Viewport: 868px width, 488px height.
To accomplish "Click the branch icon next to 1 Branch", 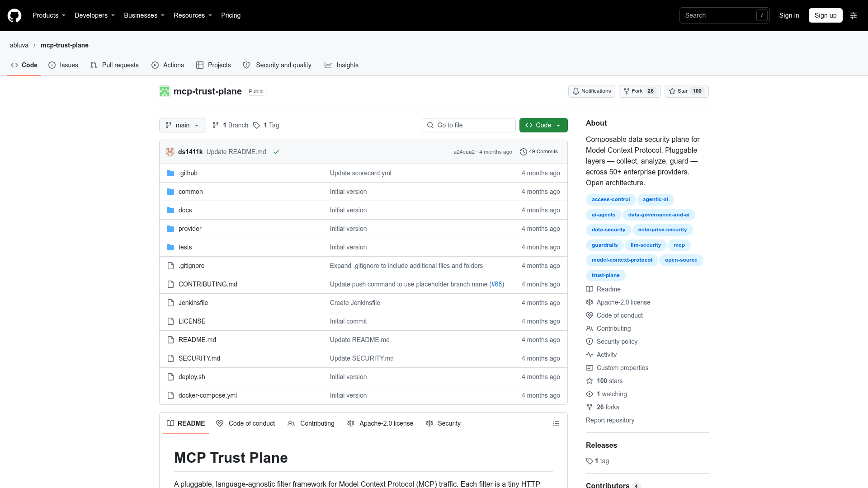I will [x=216, y=125].
